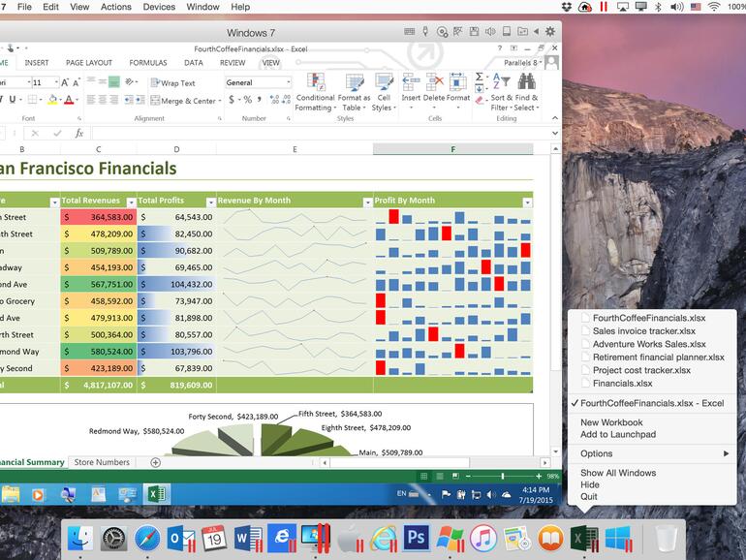Image resolution: width=746 pixels, height=560 pixels.
Task: Switch to Page Layout view in status bar
Action: (440, 476)
